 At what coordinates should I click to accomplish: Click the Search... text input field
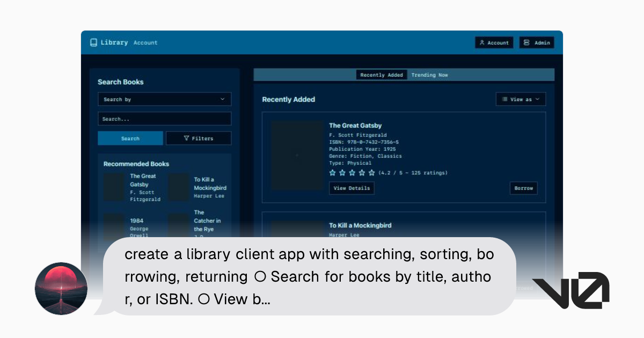pos(164,119)
